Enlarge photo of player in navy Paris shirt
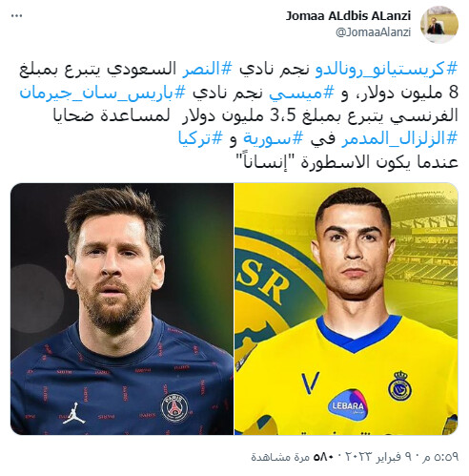Image resolution: width=469 pixels, height=476 pixels. pos(122,309)
